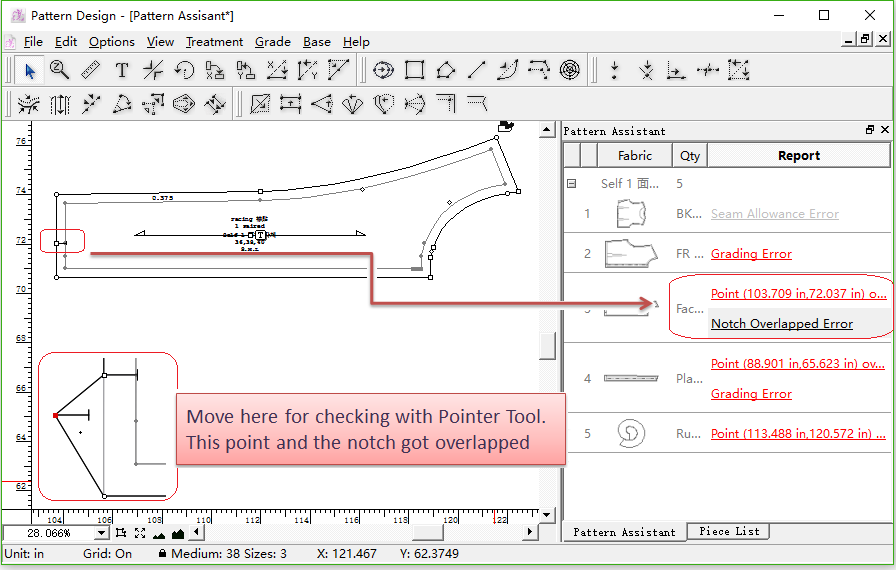Close the Pattern Assistant panel
Viewport: 896px width, 570px height.
[x=884, y=130]
